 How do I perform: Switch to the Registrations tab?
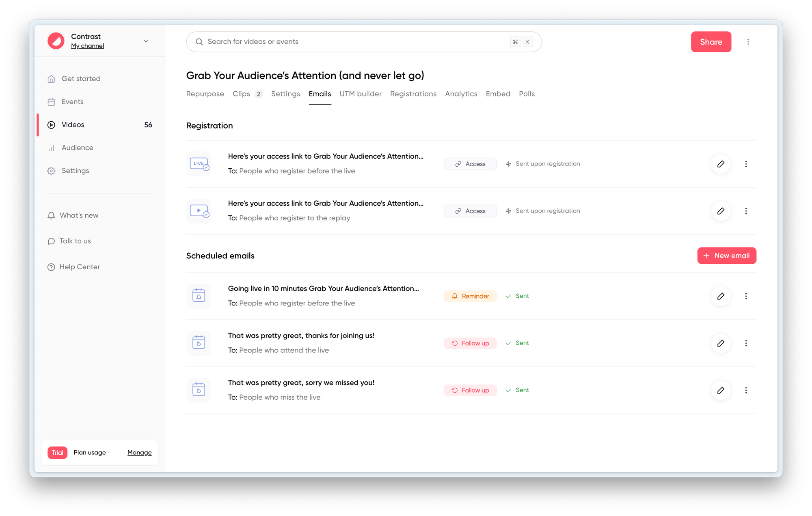(x=413, y=93)
